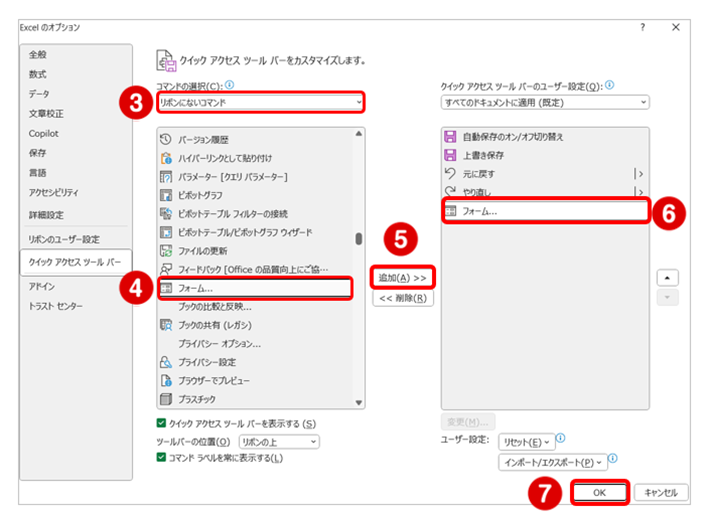Click the プラスチック icon
The image size is (710, 513).
[166, 399]
